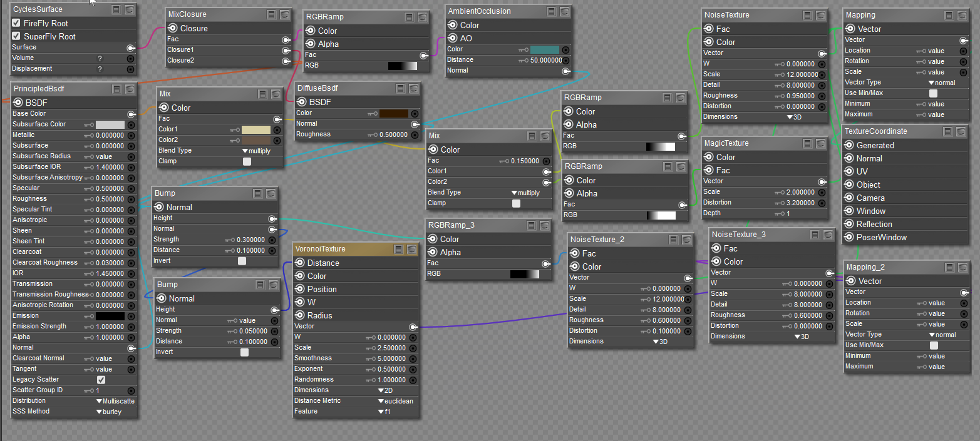Open the RGBRamp_3 RGB gradient ramp

[x=525, y=274]
